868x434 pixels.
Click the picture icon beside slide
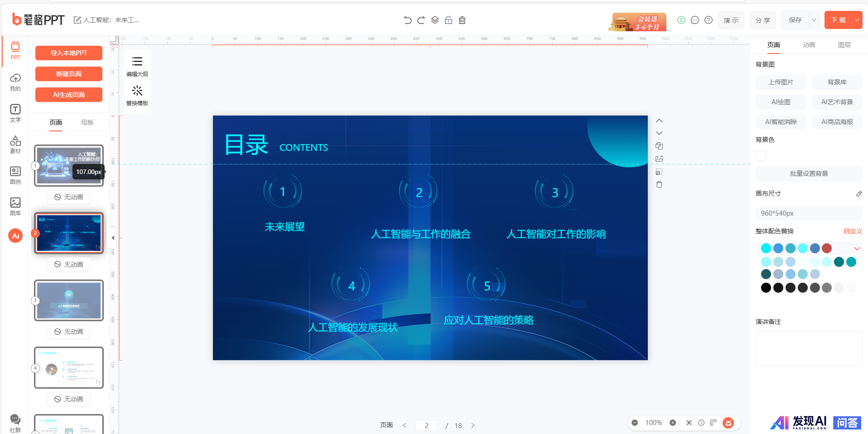(x=659, y=159)
